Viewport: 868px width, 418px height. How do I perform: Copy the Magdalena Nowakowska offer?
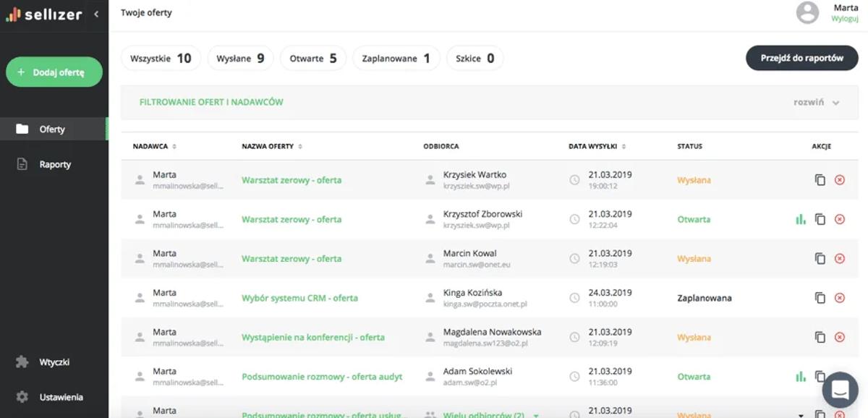820,337
